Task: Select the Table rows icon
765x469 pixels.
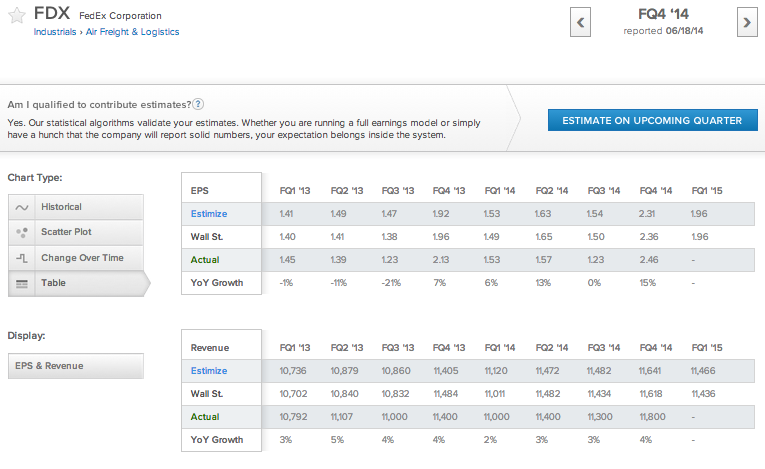Action: [21, 283]
